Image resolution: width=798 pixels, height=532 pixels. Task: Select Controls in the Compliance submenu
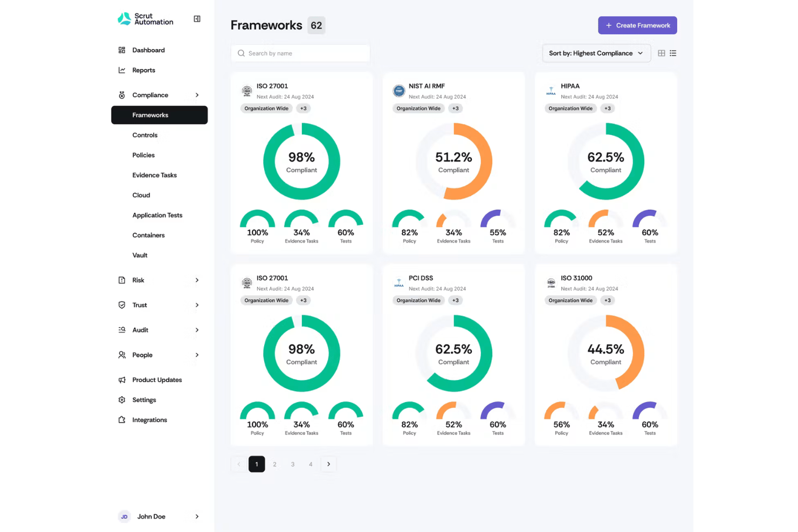[x=145, y=135]
